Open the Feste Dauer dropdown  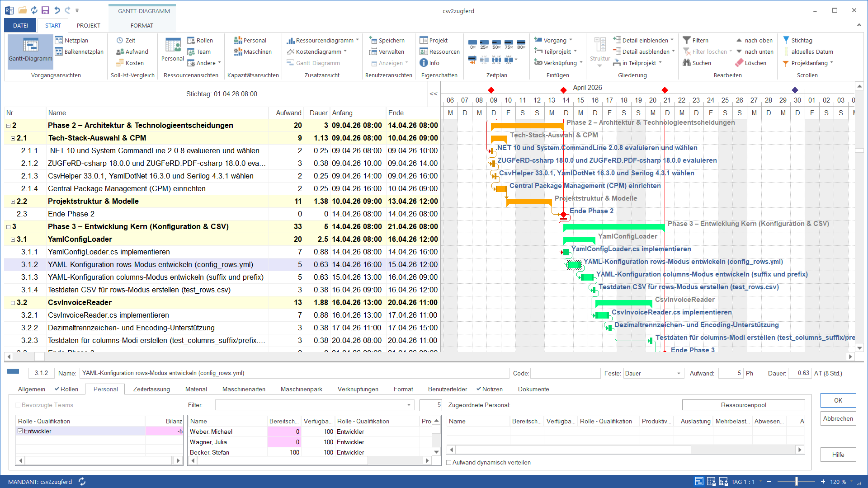click(679, 373)
